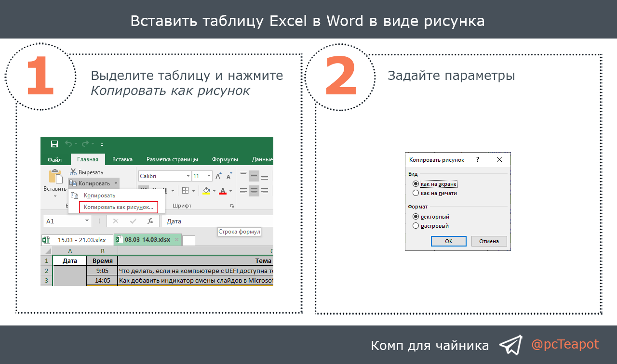Select the Align Right icon

(x=264, y=191)
